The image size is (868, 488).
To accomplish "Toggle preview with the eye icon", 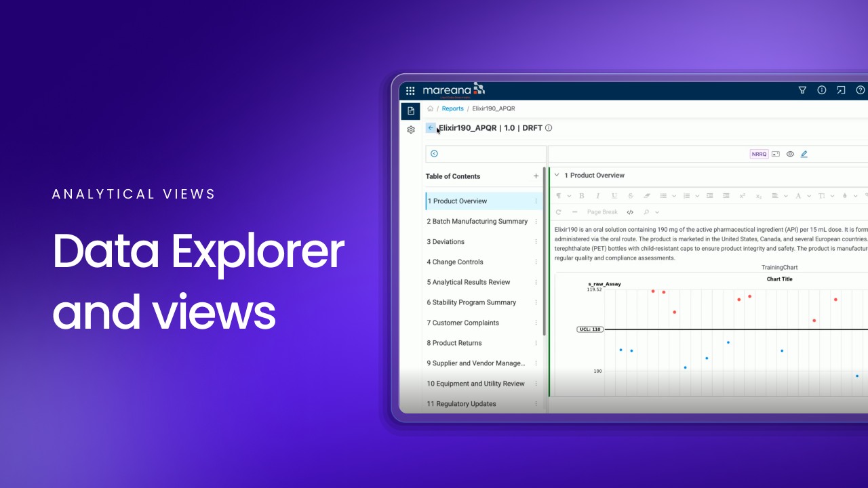I will [790, 154].
